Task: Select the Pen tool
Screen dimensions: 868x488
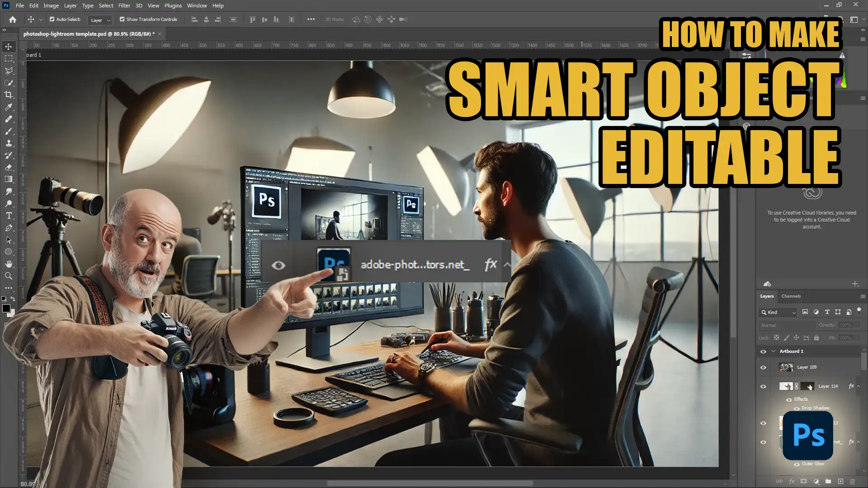Action: [9, 228]
